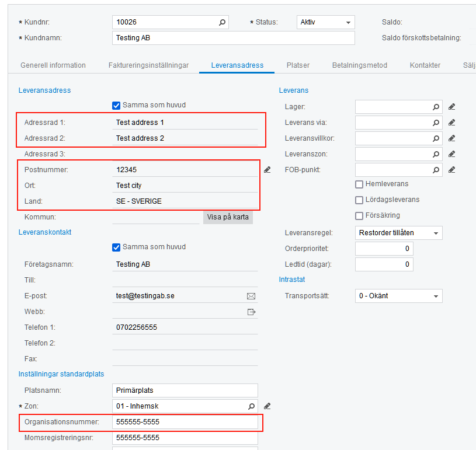Open the Leverans via lookup magnifier
The width and height of the screenshot is (476, 450).
click(x=436, y=123)
